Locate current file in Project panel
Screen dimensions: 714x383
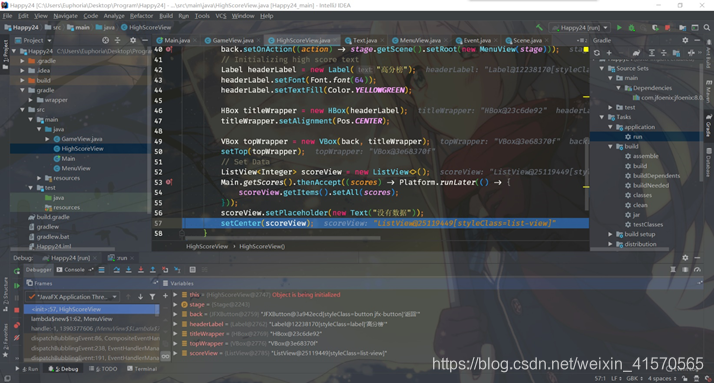tap(106, 40)
